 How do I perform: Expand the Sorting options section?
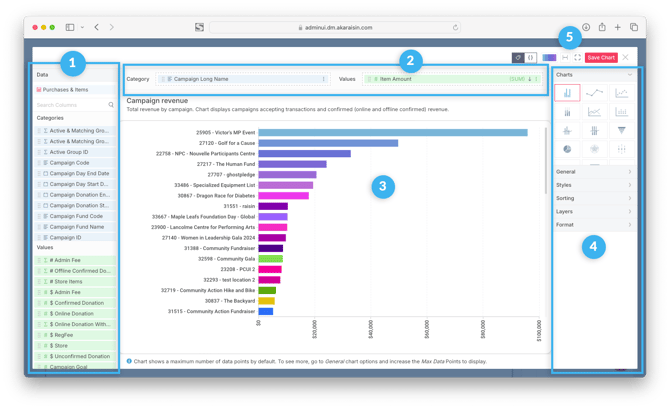click(x=594, y=198)
